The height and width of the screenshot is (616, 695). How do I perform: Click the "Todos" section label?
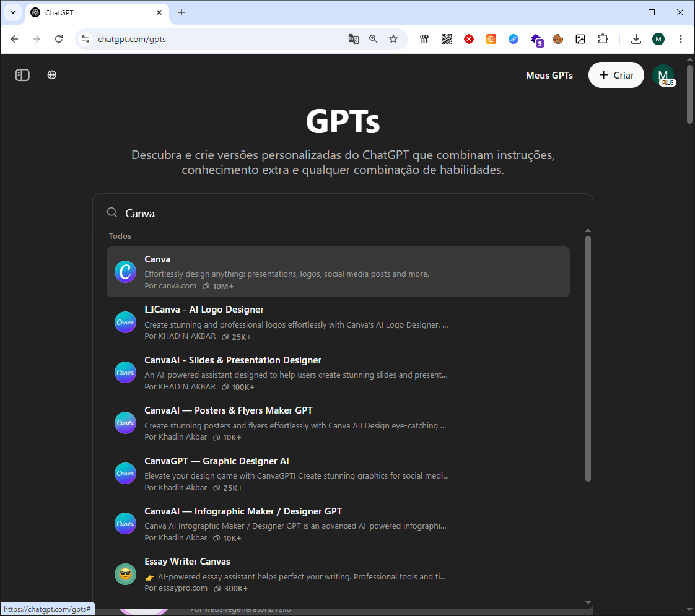coord(120,236)
